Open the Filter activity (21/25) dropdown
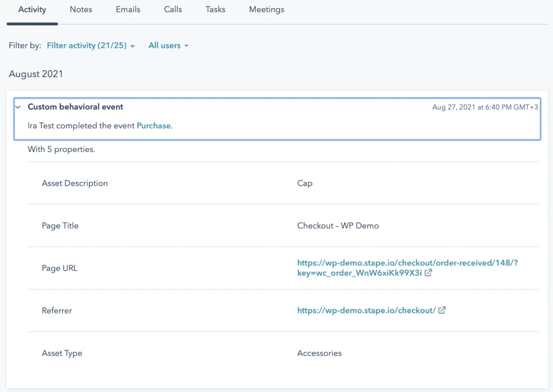This screenshot has height=392, width=553. 91,46
